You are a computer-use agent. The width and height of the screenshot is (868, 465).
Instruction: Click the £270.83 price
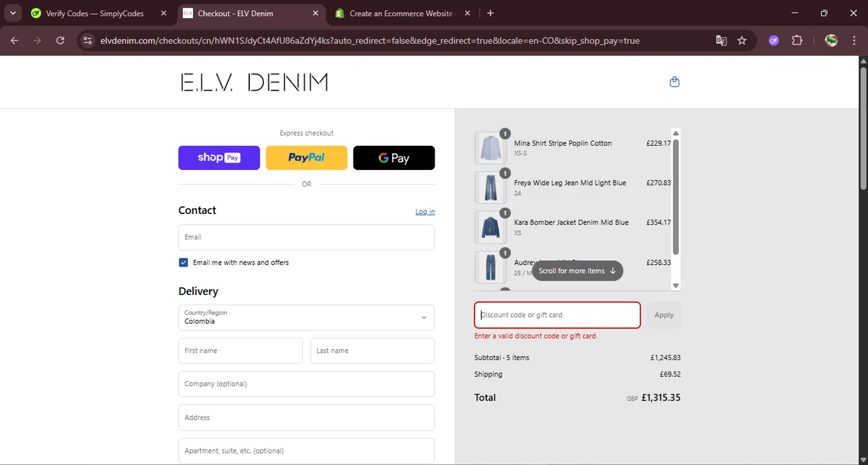click(x=659, y=183)
